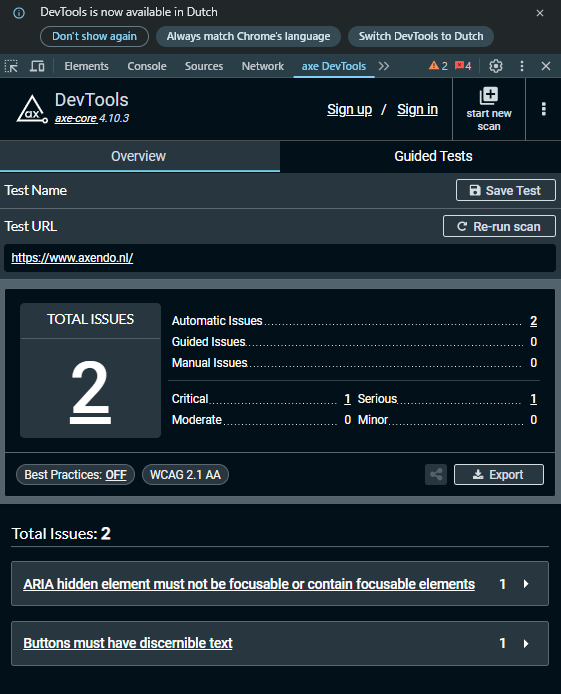Click the Save Test button
Image resolution: width=561 pixels, height=694 pixels.
(x=506, y=190)
